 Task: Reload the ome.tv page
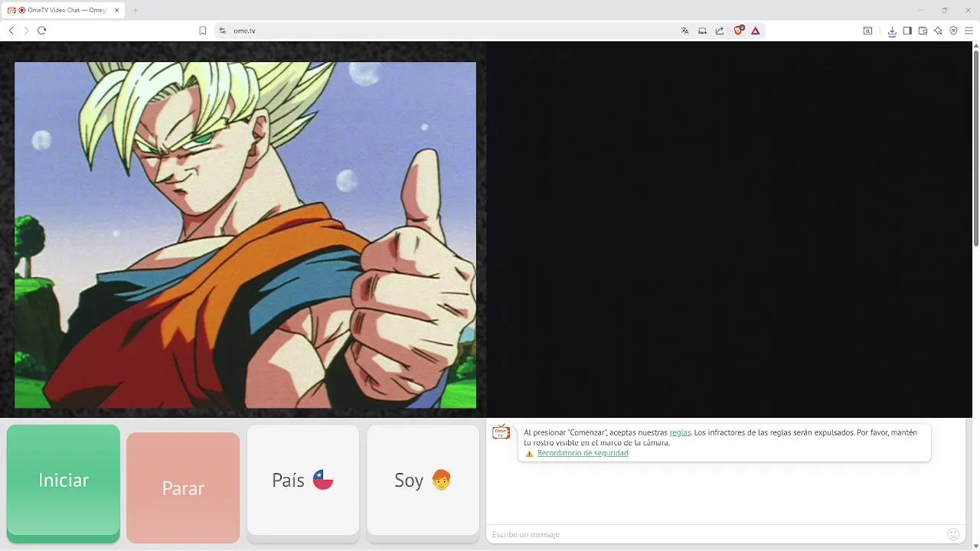[x=42, y=31]
